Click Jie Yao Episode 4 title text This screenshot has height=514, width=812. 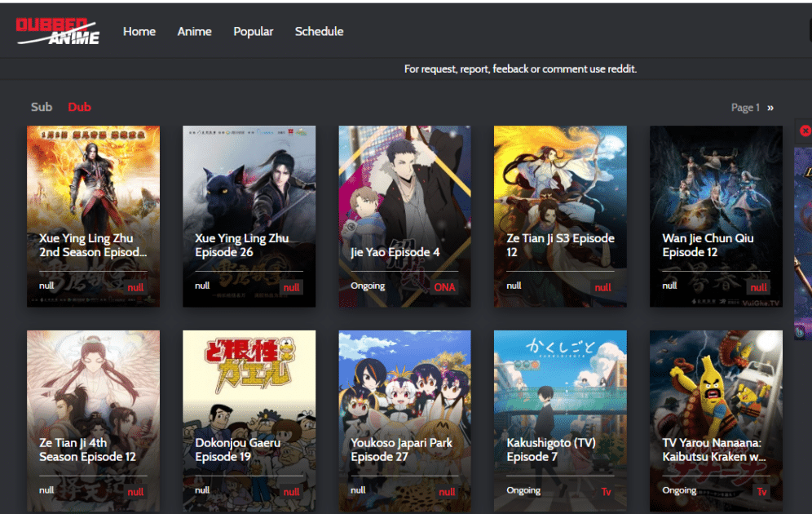click(x=395, y=252)
